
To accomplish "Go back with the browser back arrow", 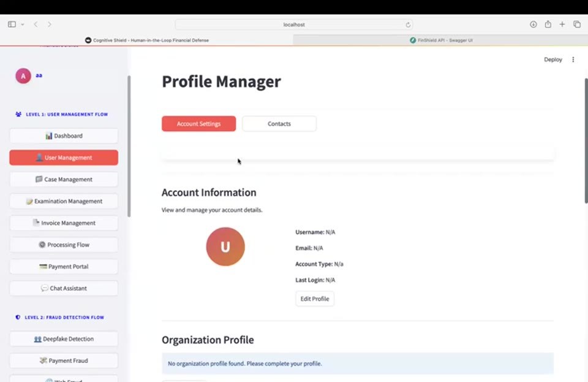I will coord(36,25).
